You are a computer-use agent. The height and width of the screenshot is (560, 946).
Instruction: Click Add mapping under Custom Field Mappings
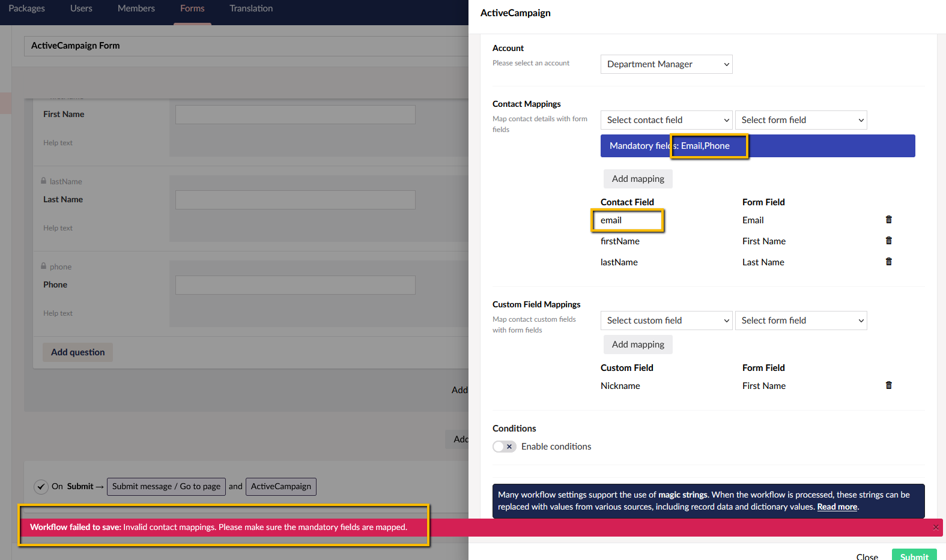[638, 345]
